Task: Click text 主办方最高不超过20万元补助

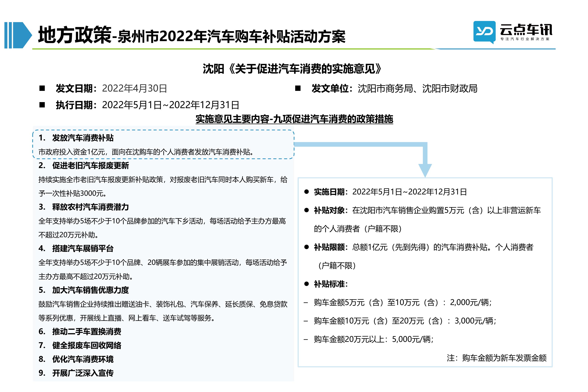Action: pos(86,276)
